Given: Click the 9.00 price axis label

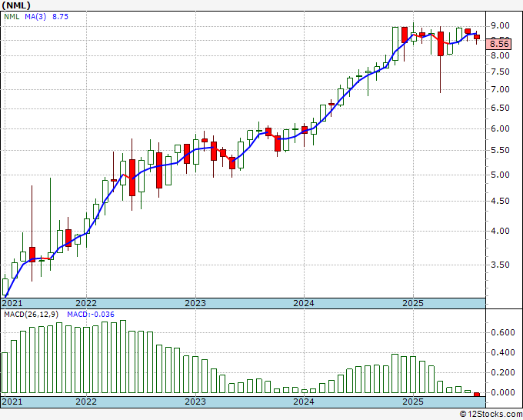Looking at the screenshot, I should (500, 25).
